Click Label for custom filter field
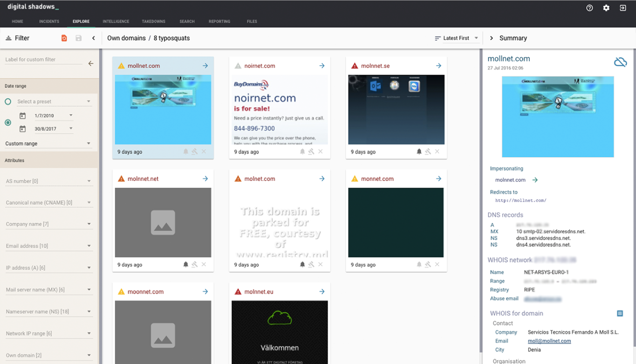This screenshot has height=364, width=636. [x=44, y=60]
